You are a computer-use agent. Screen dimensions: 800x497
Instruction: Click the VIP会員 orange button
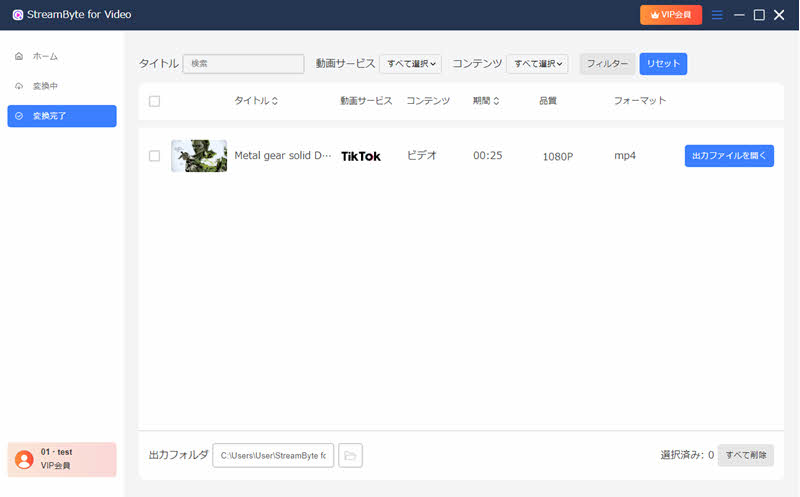click(671, 15)
